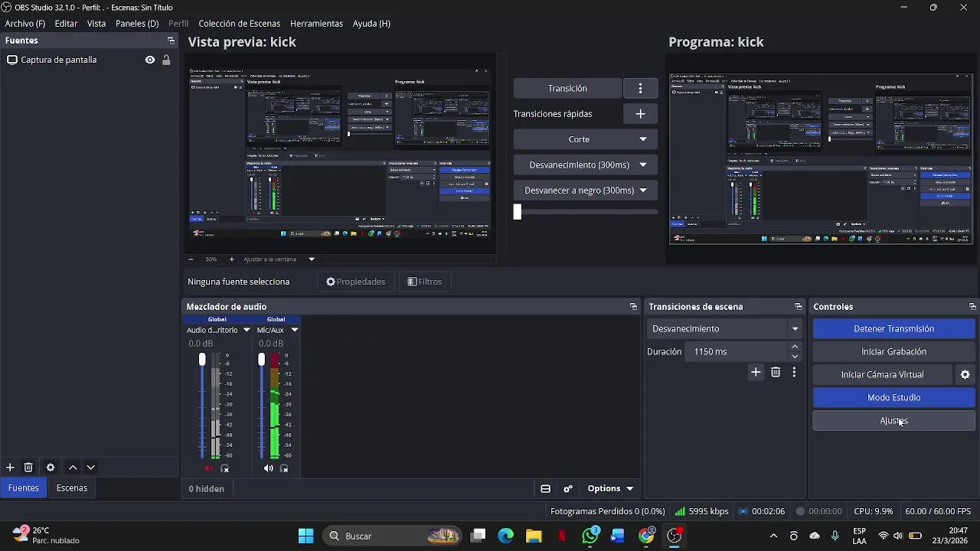Screen dimensions: 980x551
Task: Open the Vista menu
Action: pyautogui.click(x=96, y=24)
